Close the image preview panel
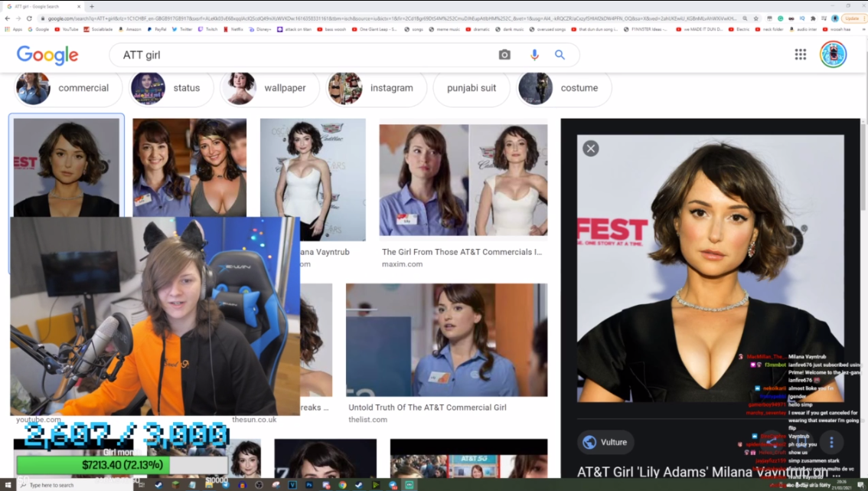868x491 pixels. coord(591,149)
